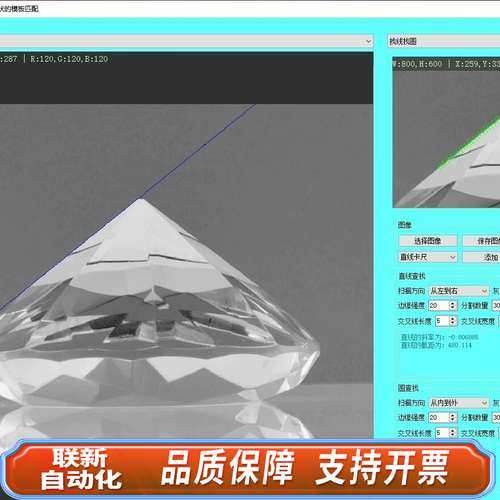
Task: Click the 保存图像 button
Action: pyautogui.click(x=482, y=241)
